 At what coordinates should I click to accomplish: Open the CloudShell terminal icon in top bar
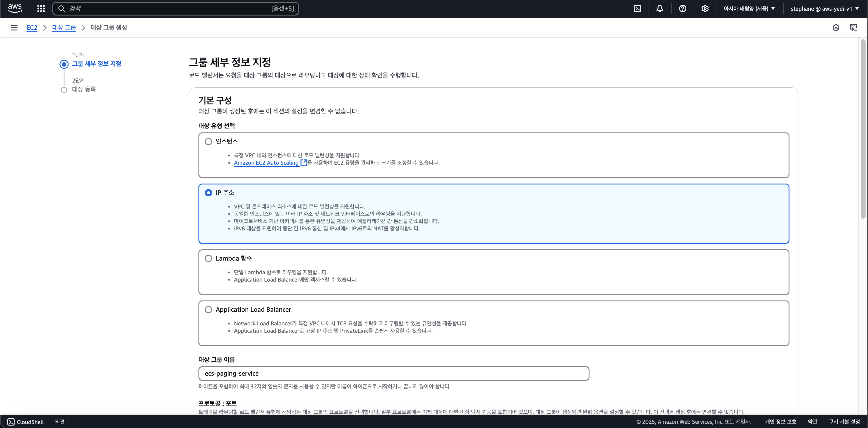pos(638,9)
